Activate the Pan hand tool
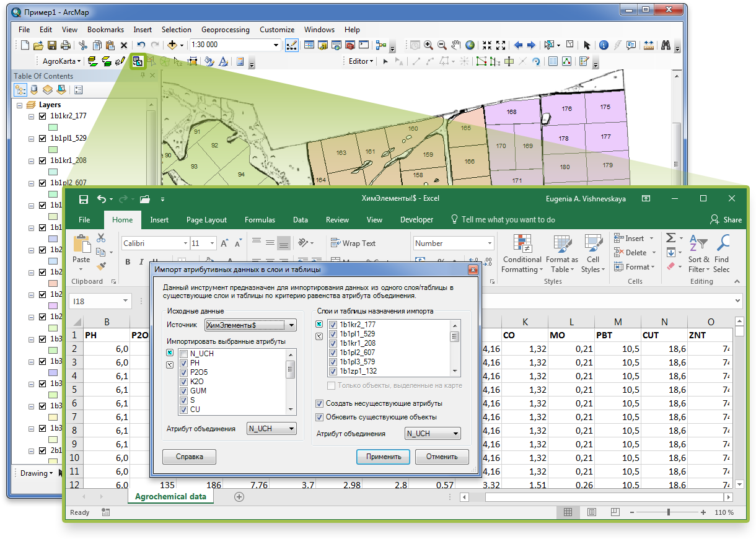Viewport: 756px width, 539px height. [456, 45]
